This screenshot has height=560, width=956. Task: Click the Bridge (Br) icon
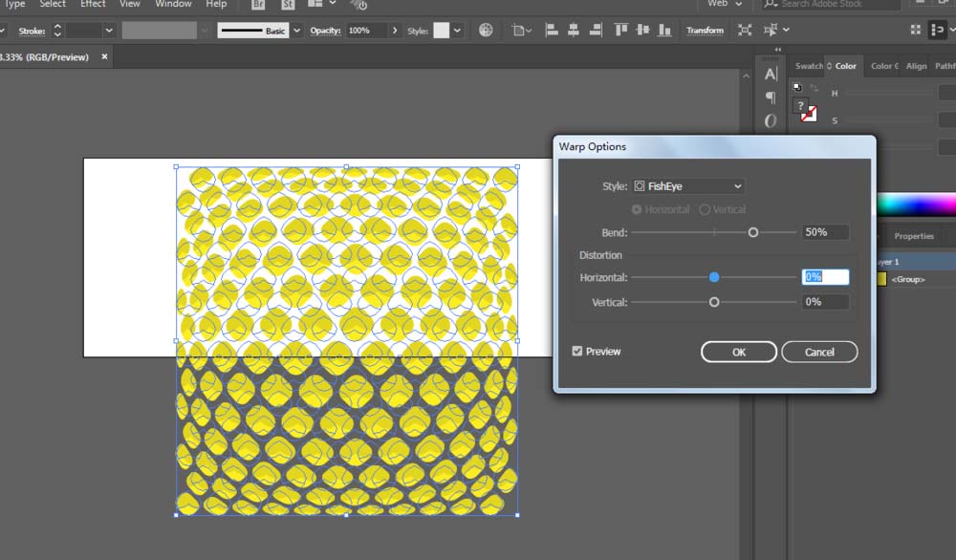click(x=259, y=5)
